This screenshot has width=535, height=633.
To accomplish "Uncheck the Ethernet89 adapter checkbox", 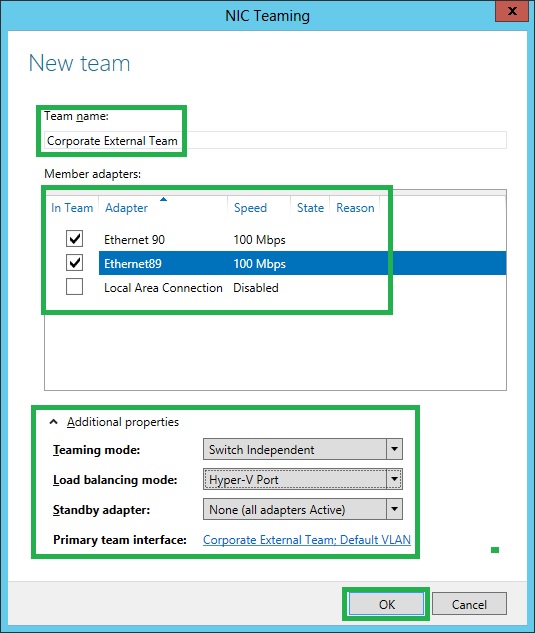I will coord(74,263).
